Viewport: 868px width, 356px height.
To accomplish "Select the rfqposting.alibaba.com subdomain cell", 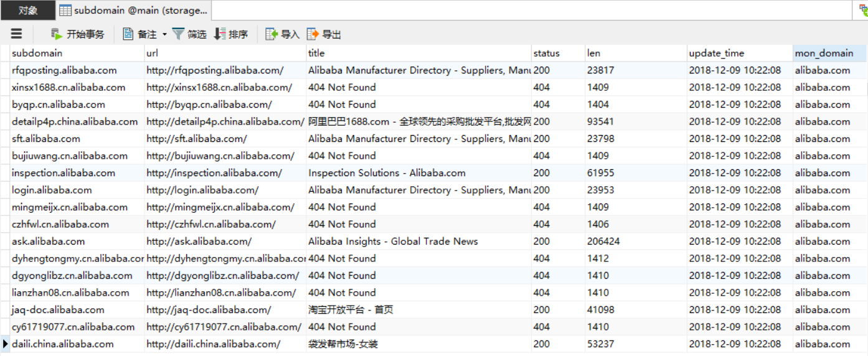I will 64,70.
